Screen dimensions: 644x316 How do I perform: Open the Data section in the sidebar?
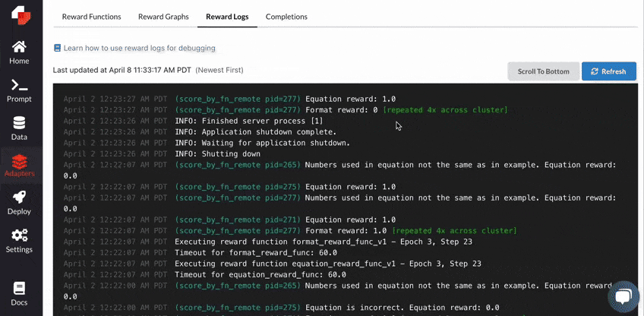19,128
